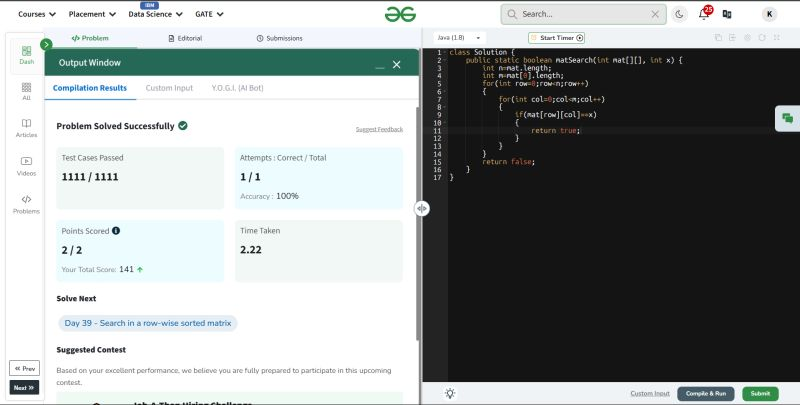
Task: Clear search with the X icon
Action: point(655,14)
